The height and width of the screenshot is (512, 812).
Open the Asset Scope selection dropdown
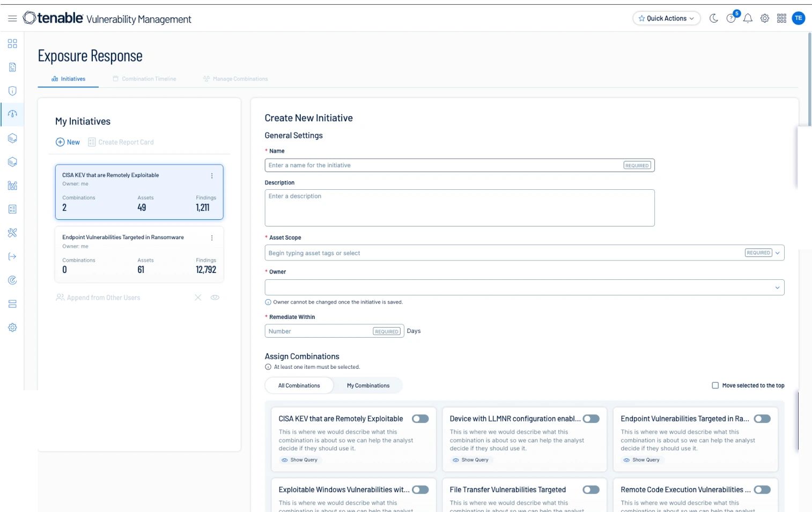777,252
